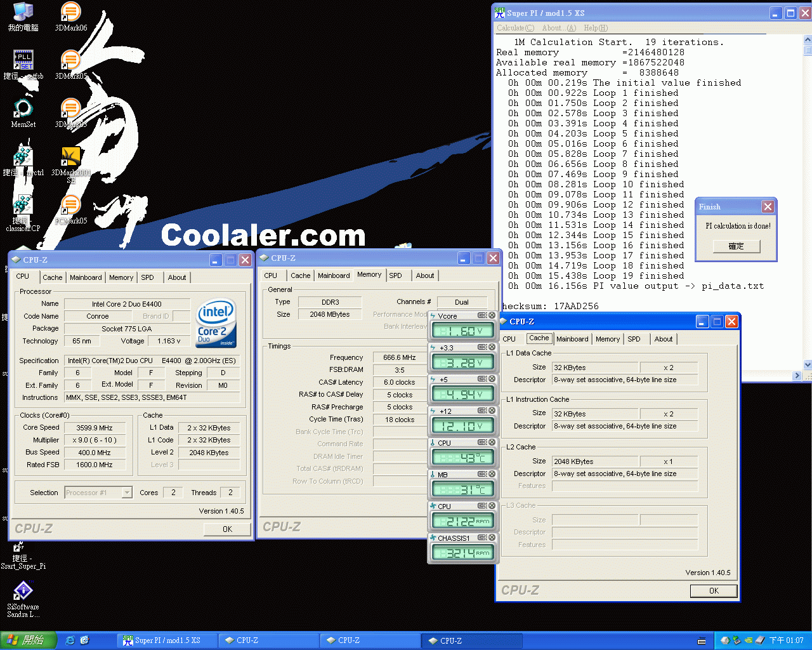
Task: Open the About... menu in Super PI
Action: pyautogui.click(x=559, y=28)
